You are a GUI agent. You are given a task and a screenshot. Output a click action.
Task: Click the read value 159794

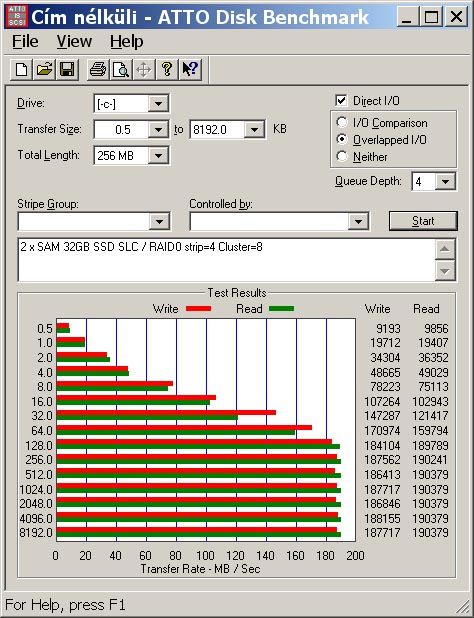430,430
